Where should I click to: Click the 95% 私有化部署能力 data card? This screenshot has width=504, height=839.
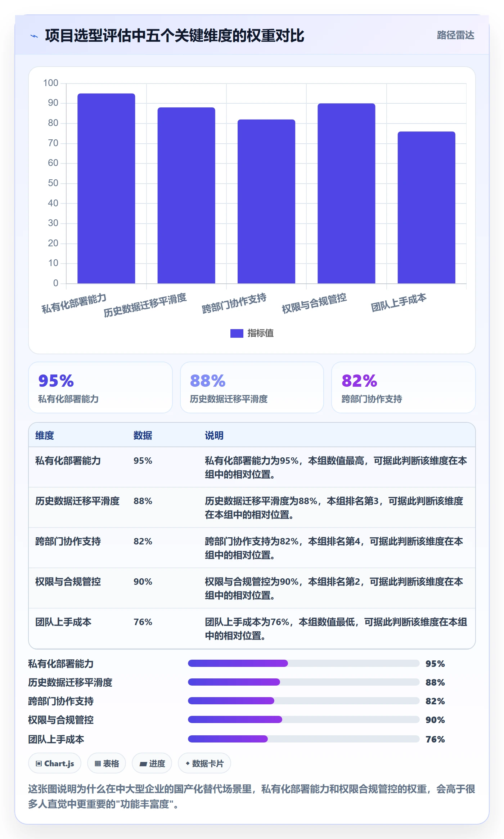(x=100, y=387)
